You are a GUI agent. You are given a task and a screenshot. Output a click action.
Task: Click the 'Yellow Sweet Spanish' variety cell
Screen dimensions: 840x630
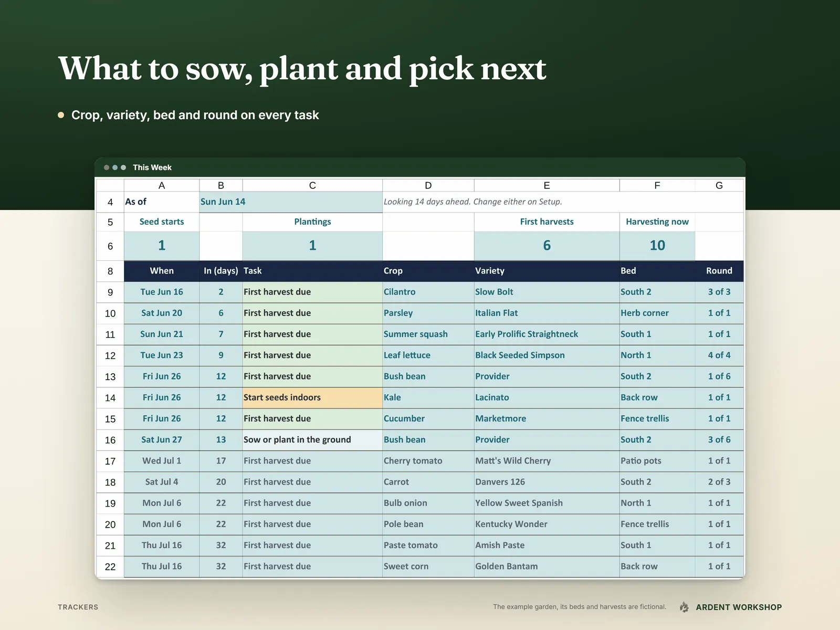click(x=547, y=503)
